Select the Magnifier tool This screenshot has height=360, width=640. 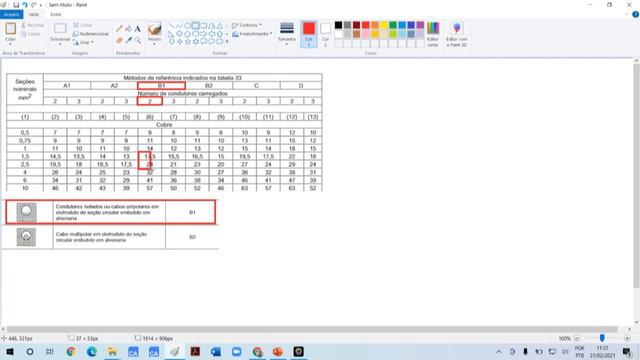[138, 40]
